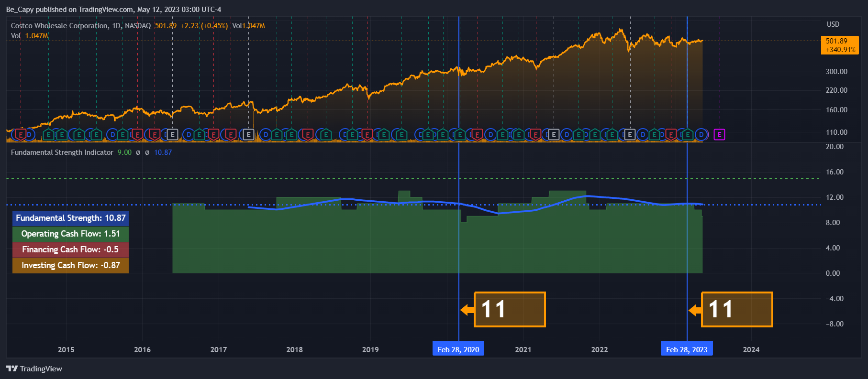Select the Feb 28, 2023 date label
868x379 pixels.
coord(687,349)
